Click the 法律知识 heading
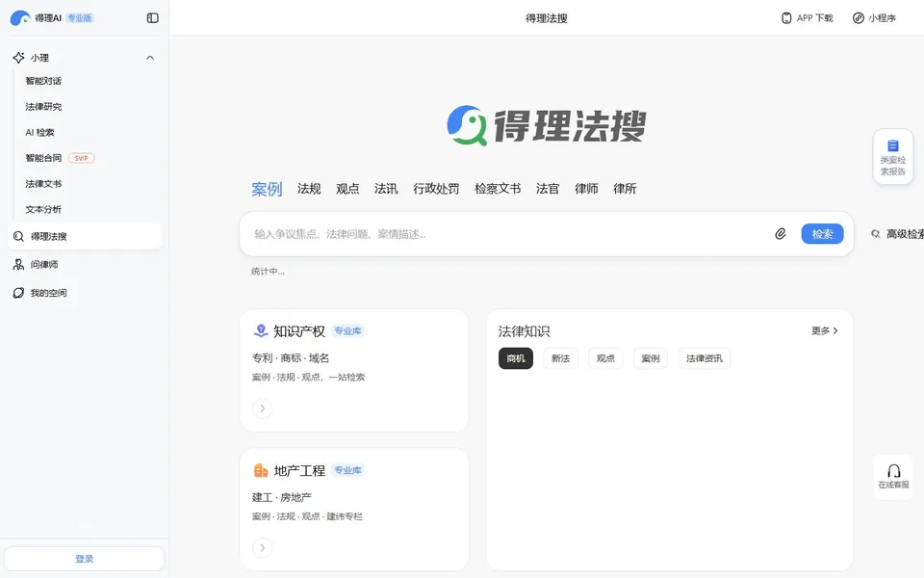924x578 pixels. point(524,331)
